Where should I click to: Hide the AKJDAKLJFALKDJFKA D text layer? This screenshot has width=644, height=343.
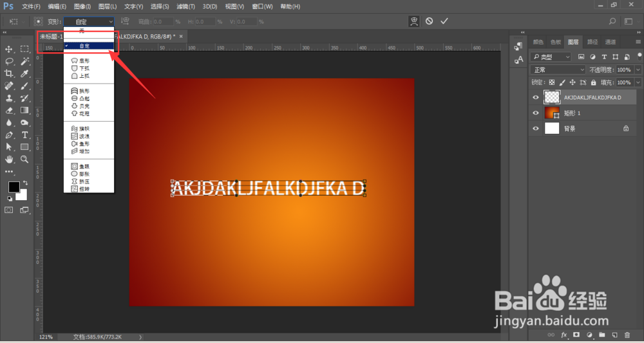pyautogui.click(x=536, y=98)
